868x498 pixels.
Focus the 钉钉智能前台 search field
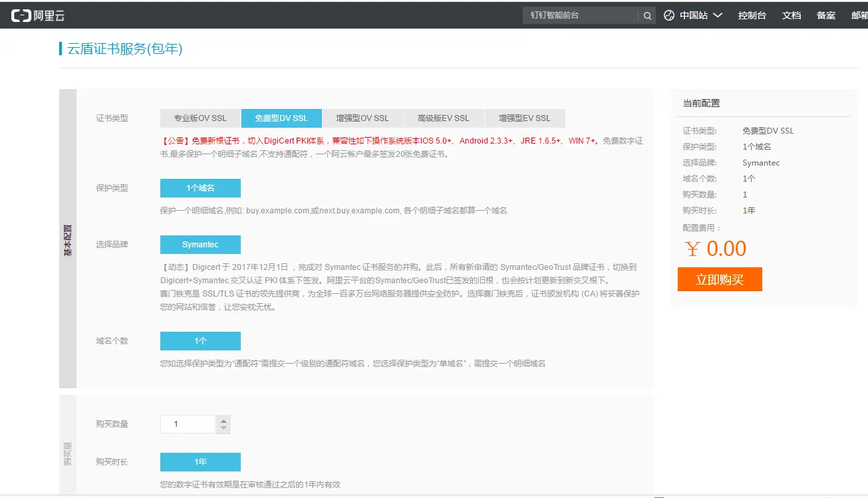click(581, 15)
